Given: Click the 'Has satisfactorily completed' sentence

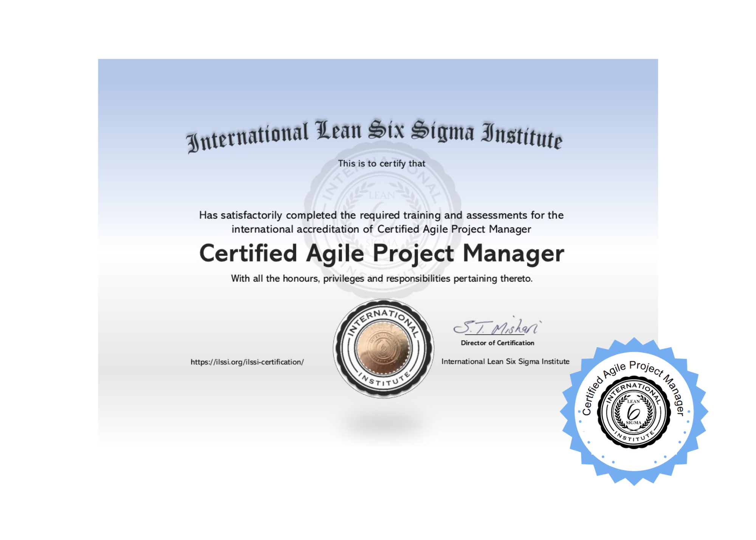Looking at the screenshot, I should [x=381, y=215].
